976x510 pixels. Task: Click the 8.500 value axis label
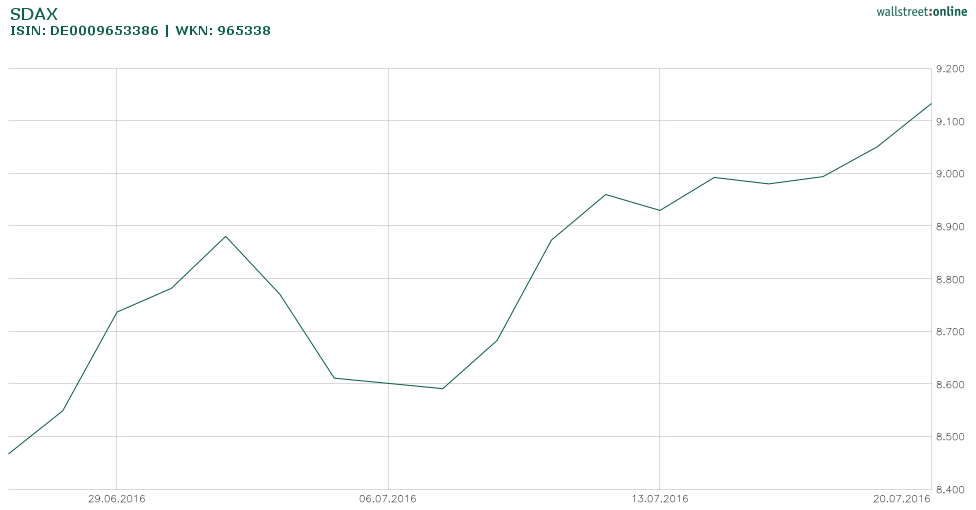pos(949,437)
